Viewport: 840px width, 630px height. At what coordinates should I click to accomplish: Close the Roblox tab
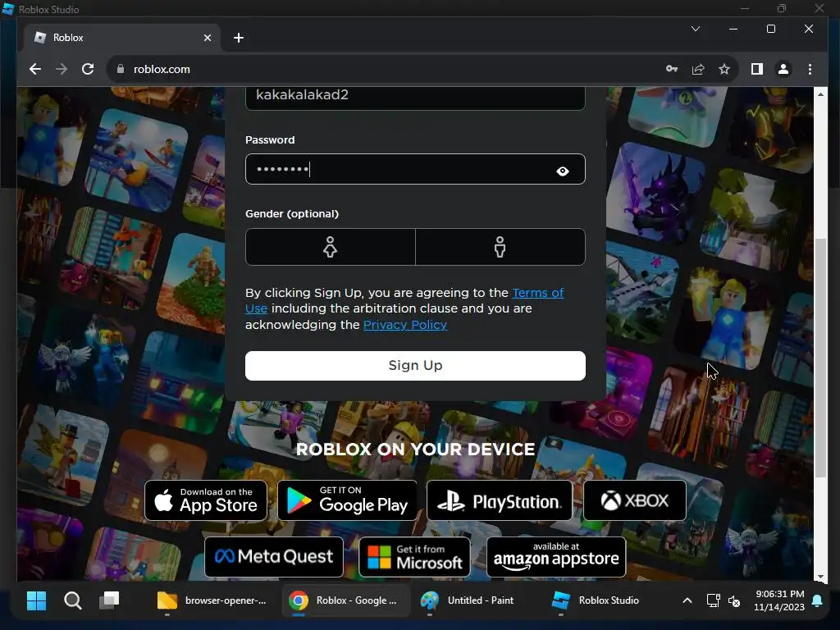(x=208, y=38)
